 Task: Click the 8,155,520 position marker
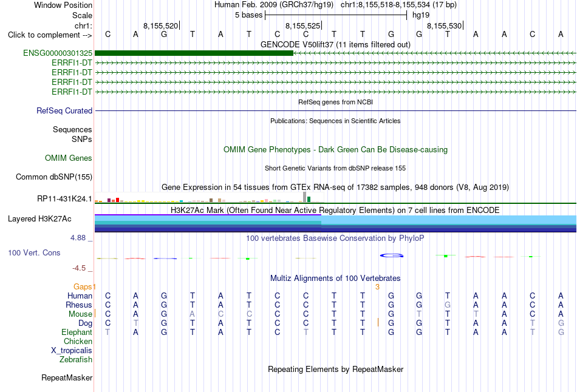click(161, 25)
